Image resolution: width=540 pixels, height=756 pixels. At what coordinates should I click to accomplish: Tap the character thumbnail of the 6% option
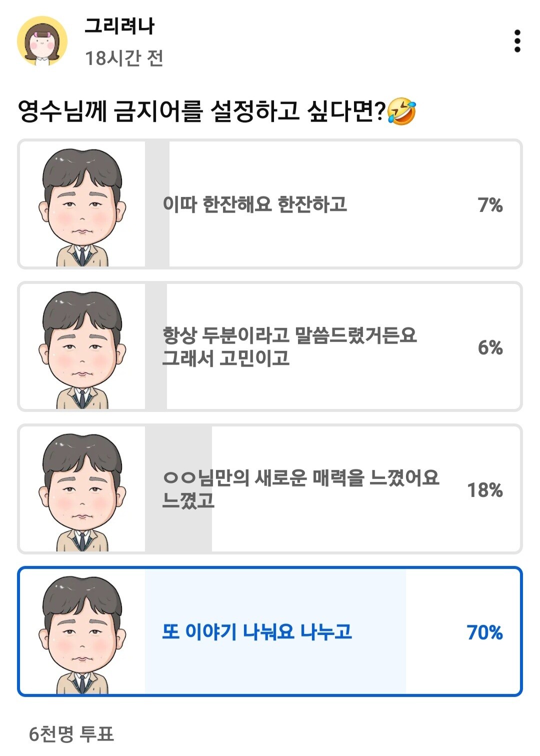pos(82,347)
